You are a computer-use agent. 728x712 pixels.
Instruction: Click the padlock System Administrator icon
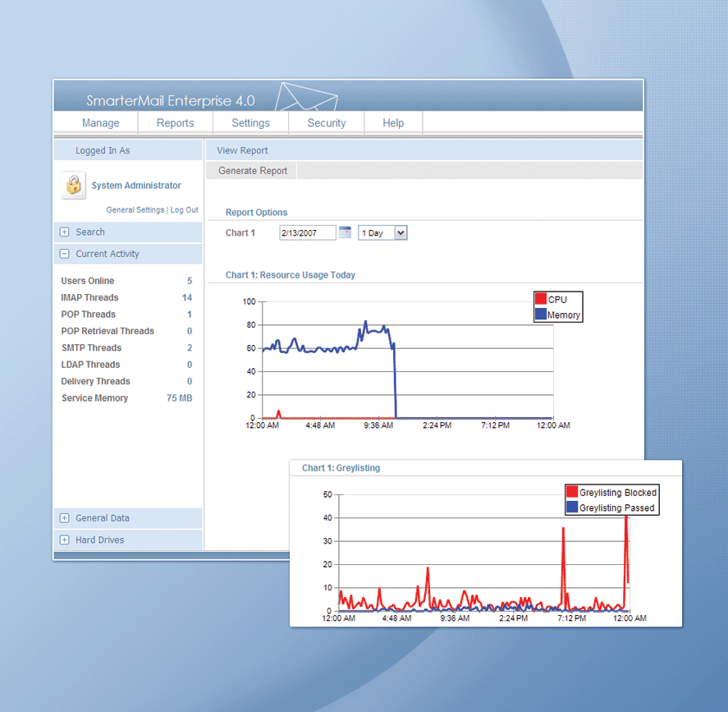pos(74,186)
